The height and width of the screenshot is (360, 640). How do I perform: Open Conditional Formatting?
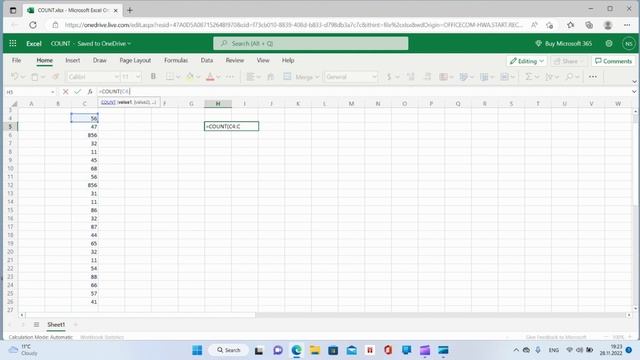coord(444,76)
